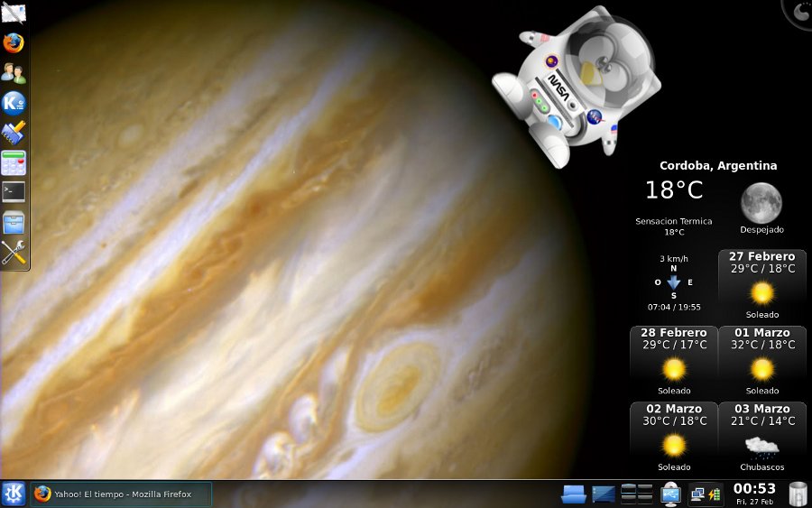Image resolution: width=812 pixels, height=508 pixels.
Task: Select the 01 Marzo forecast heading
Action: coord(762,332)
